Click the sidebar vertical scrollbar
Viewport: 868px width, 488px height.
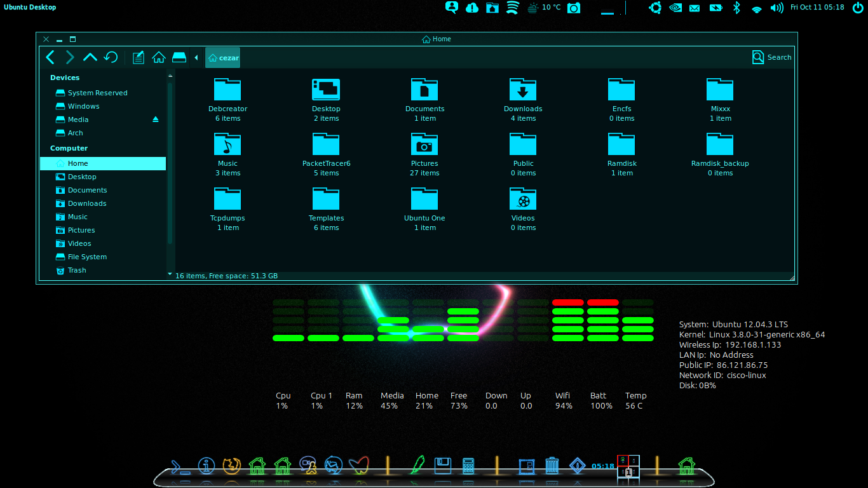point(170,163)
